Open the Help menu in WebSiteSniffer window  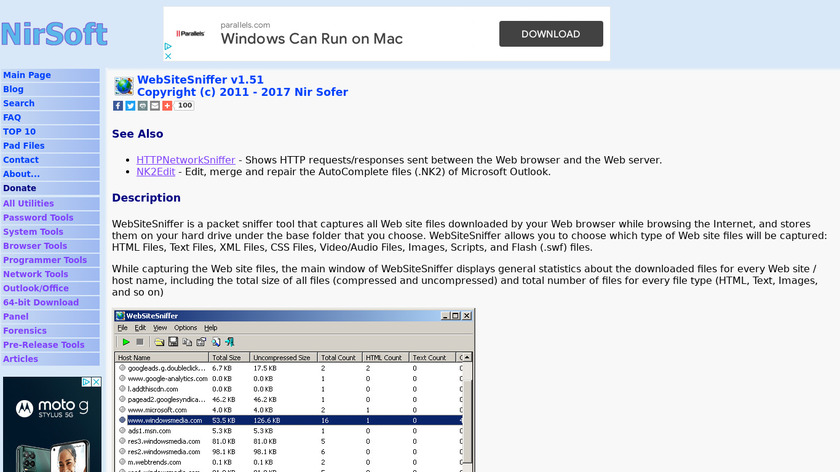coord(211,328)
